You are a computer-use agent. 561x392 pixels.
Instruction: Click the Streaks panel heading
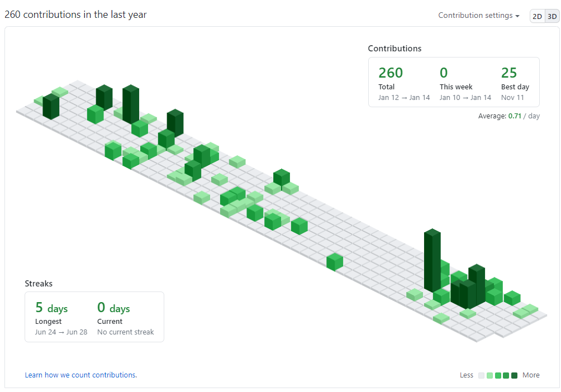pyautogui.click(x=39, y=284)
